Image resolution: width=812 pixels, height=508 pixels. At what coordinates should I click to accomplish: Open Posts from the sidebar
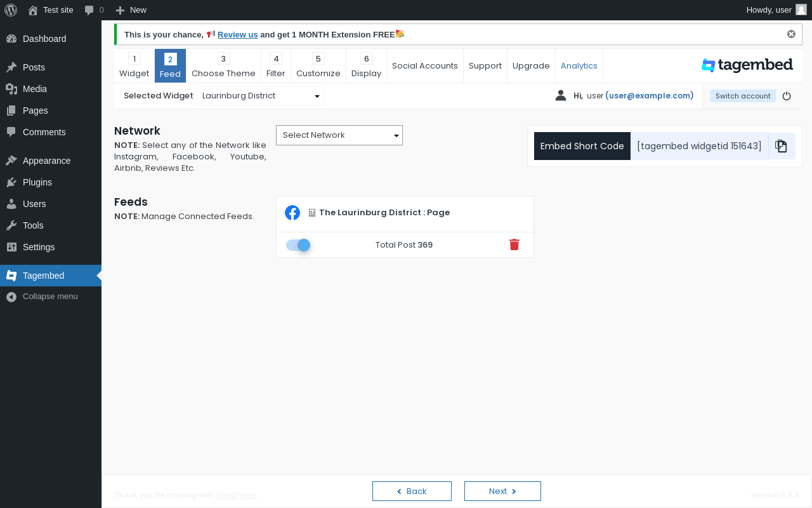51,67
